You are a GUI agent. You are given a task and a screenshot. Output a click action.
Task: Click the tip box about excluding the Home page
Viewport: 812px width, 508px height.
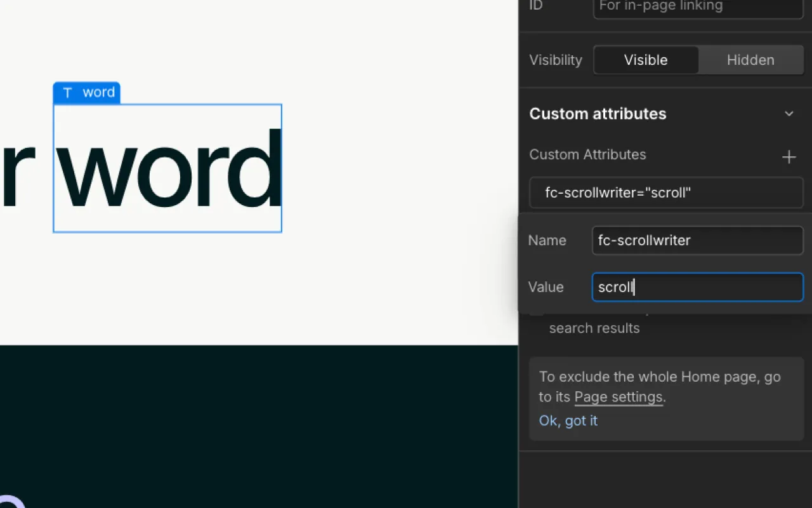(666, 399)
